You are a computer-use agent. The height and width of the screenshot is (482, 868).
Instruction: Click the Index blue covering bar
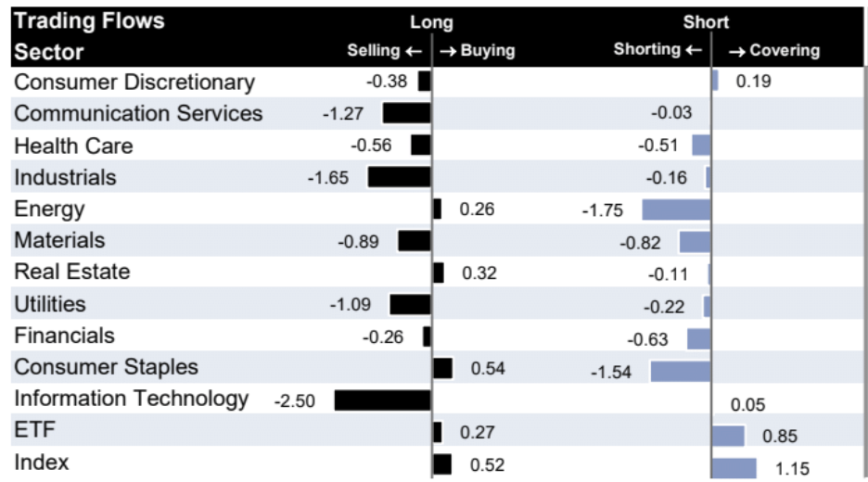coord(734,468)
